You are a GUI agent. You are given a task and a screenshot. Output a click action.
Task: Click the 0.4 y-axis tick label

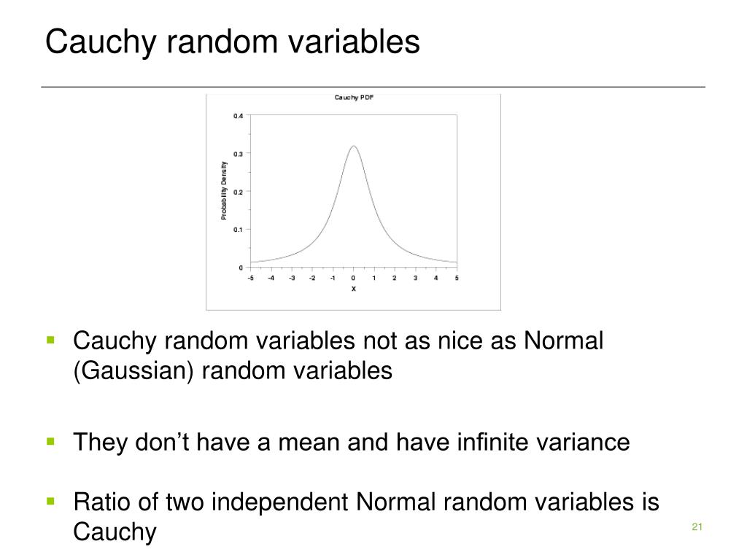[239, 116]
